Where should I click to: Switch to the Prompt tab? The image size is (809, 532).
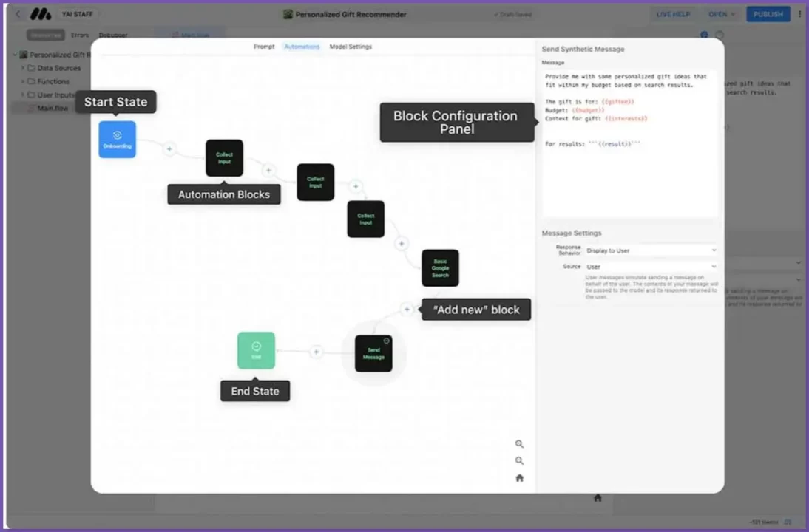[x=264, y=47]
